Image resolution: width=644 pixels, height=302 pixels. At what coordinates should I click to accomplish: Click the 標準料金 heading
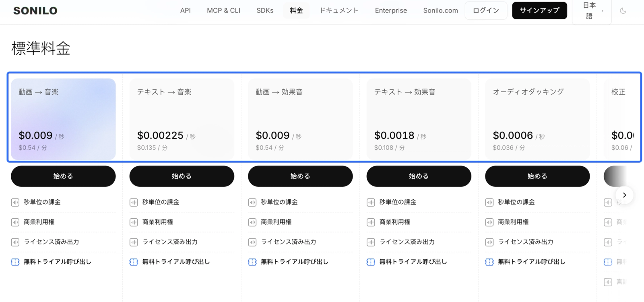[41, 48]
